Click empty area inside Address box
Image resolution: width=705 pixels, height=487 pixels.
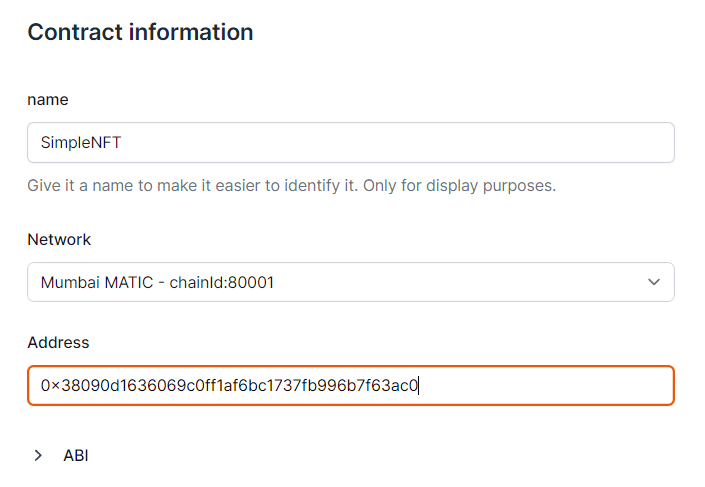tap(550, 386)
